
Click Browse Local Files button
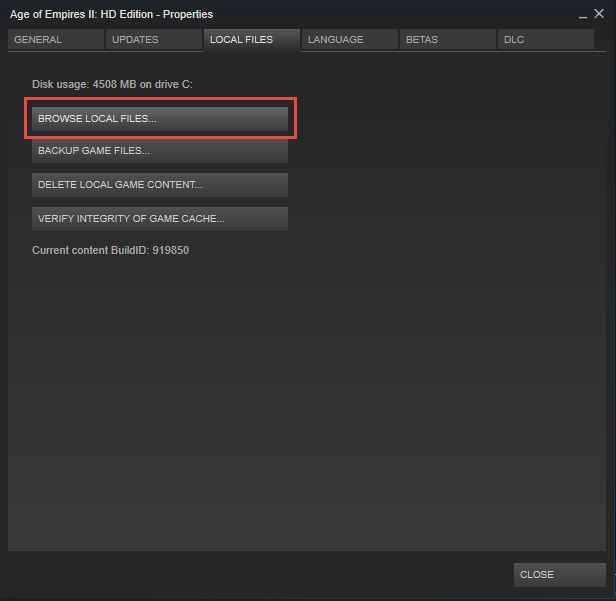pyautogui.click(x=160, y=119)
